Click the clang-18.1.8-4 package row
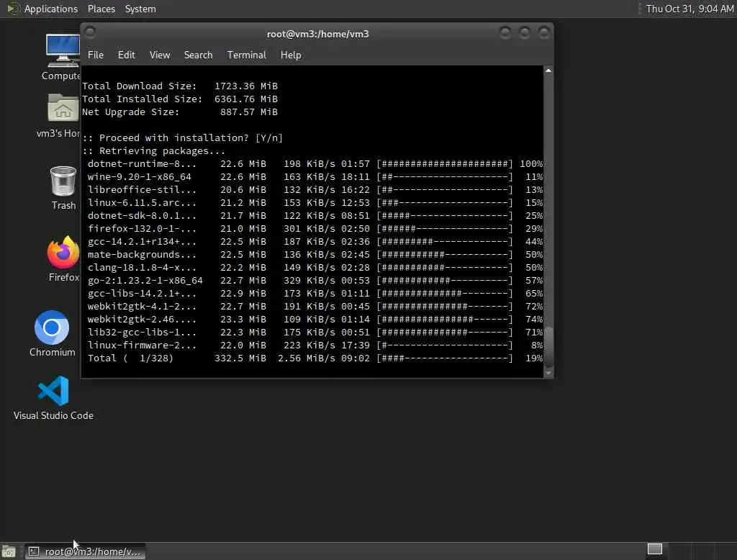This screenshot has width=737, height=560. (x=315, y=267)
